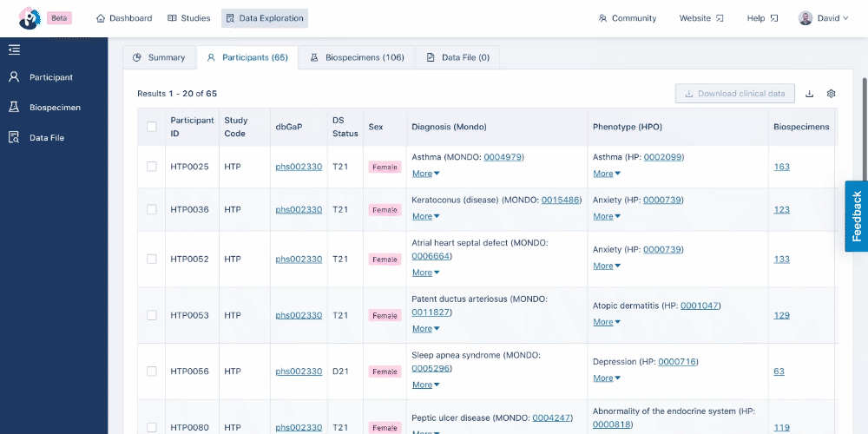Open the blue Feedback side tab

857,216
